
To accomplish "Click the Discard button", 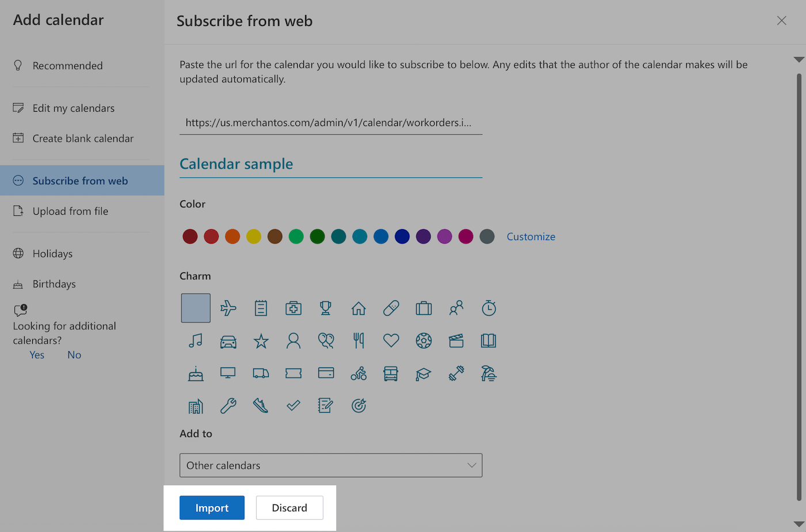I will pyautogui.click(x=289, y=508).
